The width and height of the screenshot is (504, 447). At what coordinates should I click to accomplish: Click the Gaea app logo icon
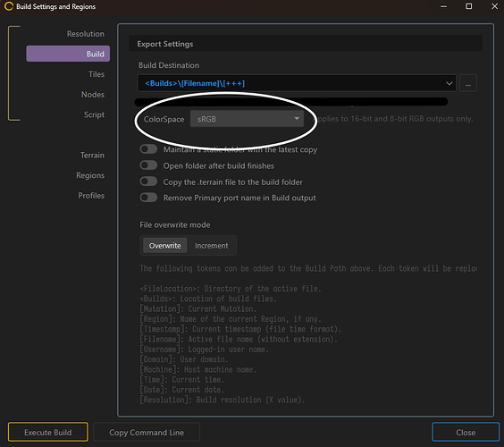coord(9,6)
